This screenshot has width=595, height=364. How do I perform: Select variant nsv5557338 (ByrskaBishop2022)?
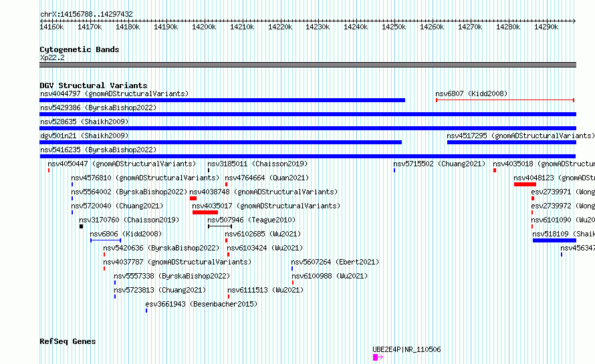172,276
